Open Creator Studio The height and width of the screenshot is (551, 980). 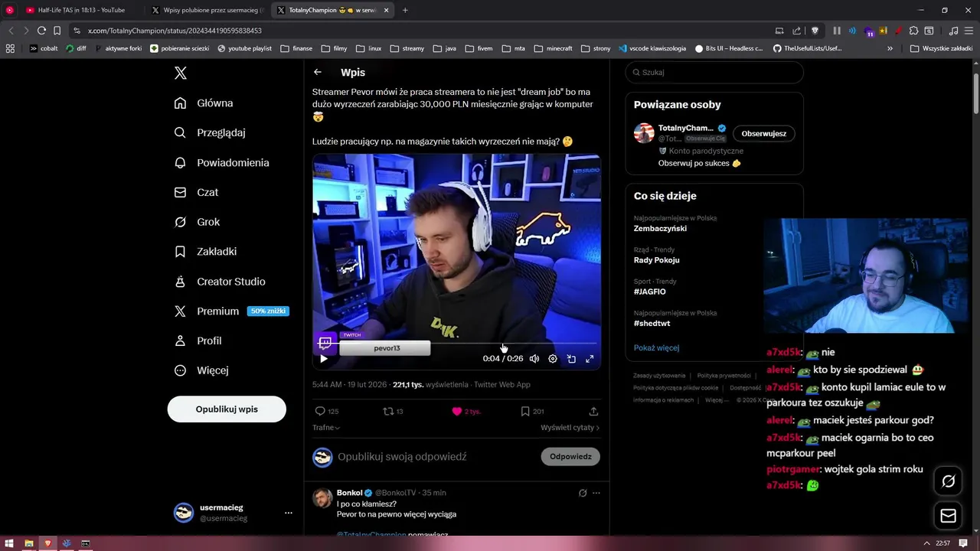tap(219, 282)
